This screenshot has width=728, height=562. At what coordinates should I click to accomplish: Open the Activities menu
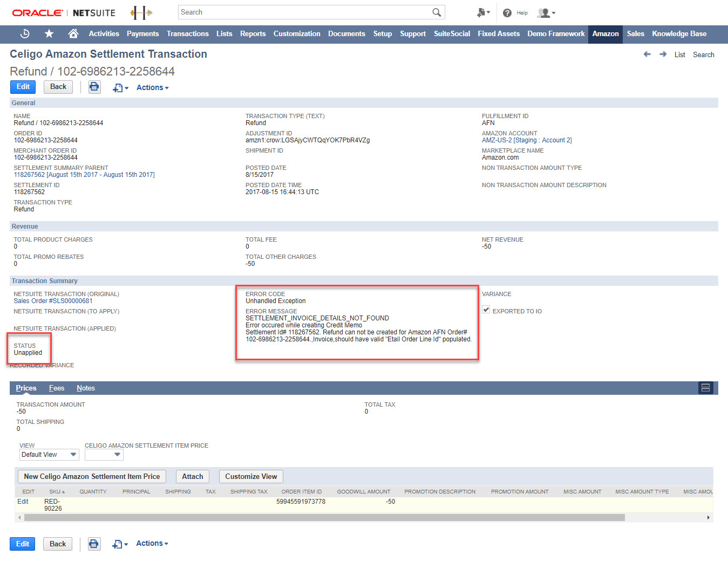[x=104, y=33]
